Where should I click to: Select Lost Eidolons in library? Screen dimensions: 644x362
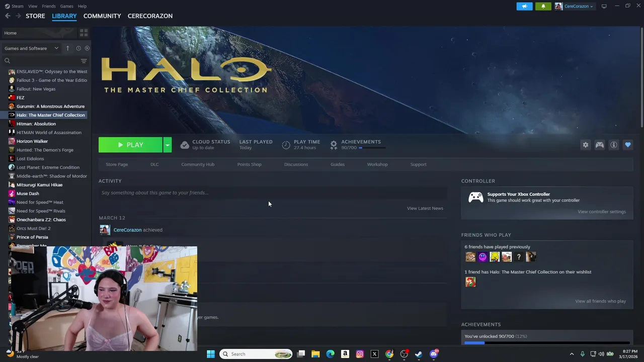[30, 158]
